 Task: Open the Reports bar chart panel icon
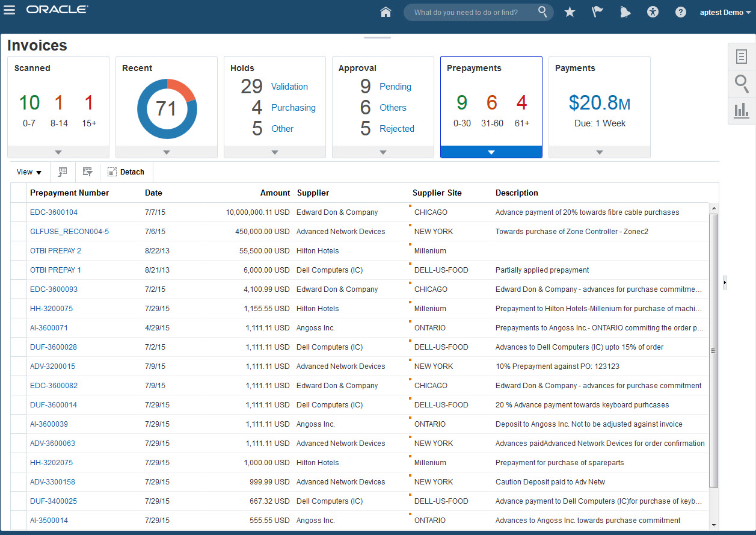(x=742, y=110)
